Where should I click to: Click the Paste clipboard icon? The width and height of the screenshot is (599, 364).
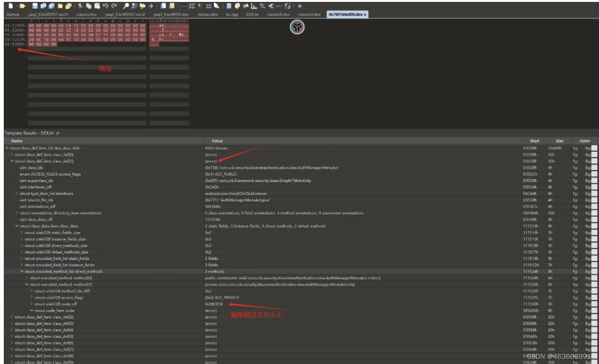[x=97, y=6]
